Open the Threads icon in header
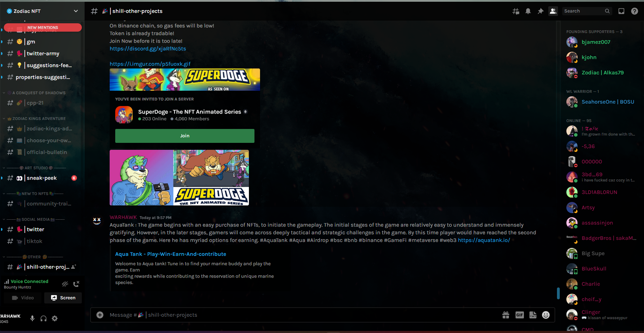 tap(516, 11)
